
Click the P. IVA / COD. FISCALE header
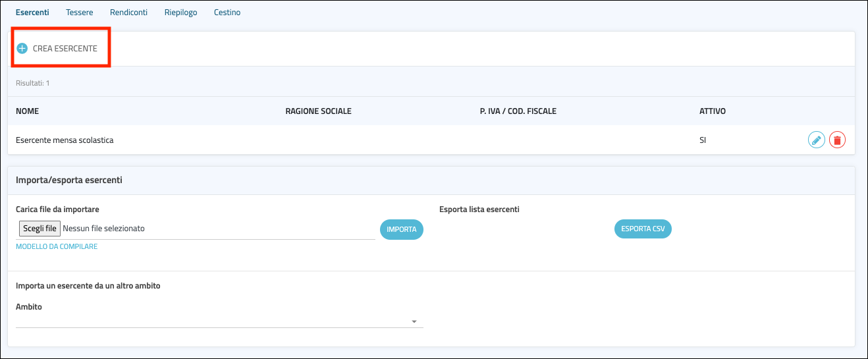click(x=518, y=111)
